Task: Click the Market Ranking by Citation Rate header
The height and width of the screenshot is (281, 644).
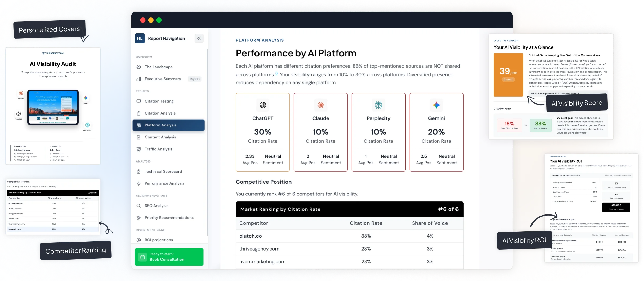Action: [x=280, y=209]
